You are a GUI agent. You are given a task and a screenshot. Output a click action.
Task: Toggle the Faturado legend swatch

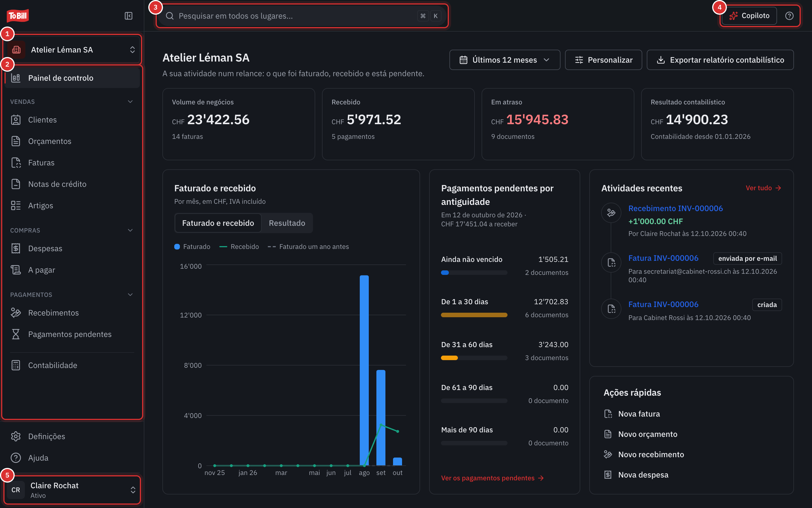pyautogui.click(x=177, y=247)
